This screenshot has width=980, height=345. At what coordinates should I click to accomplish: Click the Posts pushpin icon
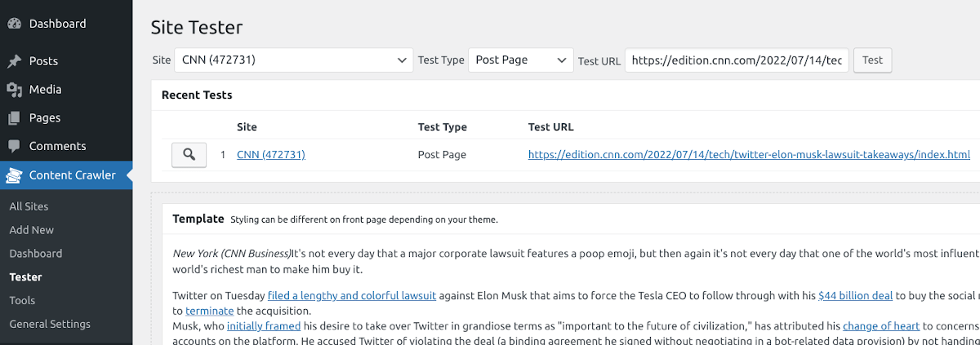14,61
